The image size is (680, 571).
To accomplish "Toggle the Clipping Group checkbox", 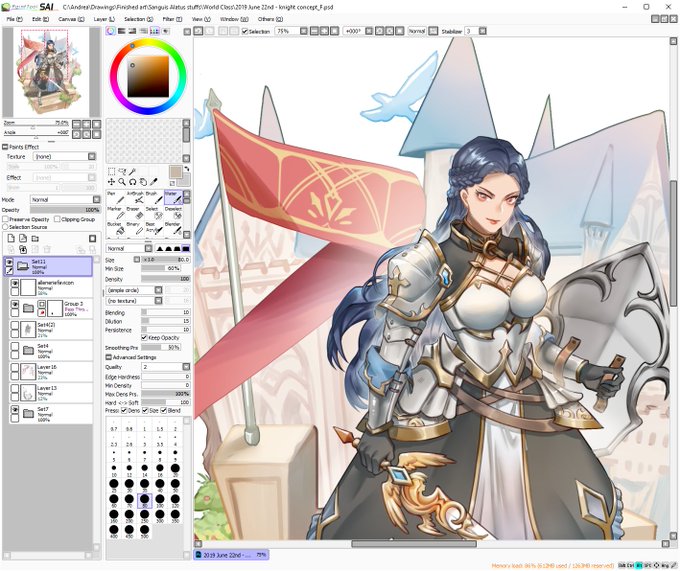I will click(x=57, y=219).
